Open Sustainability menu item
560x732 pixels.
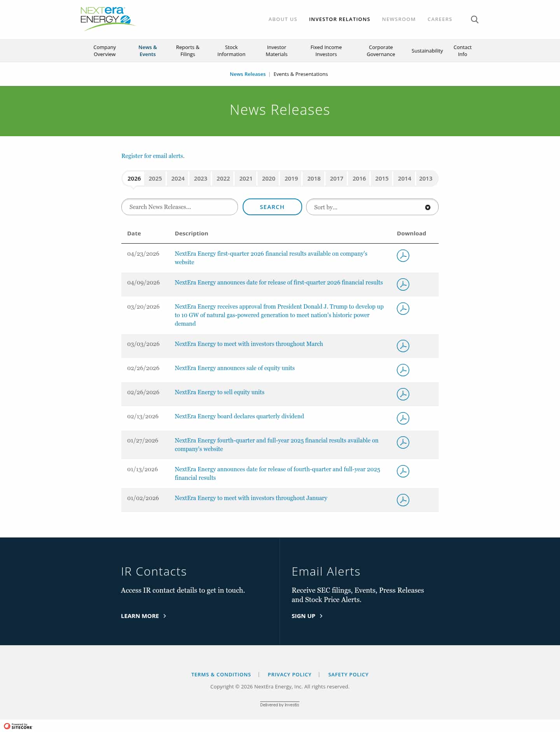(x=427, y=51)
